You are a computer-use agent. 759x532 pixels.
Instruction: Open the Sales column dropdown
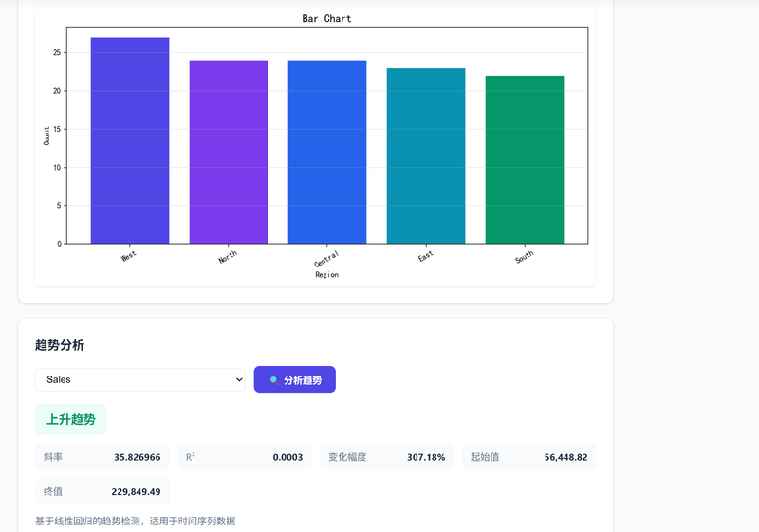(x=140, y=379)
